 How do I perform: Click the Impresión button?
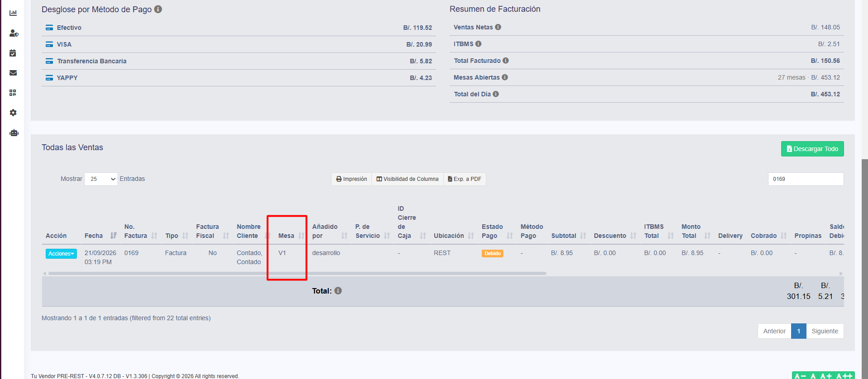(x=351, y=179)
